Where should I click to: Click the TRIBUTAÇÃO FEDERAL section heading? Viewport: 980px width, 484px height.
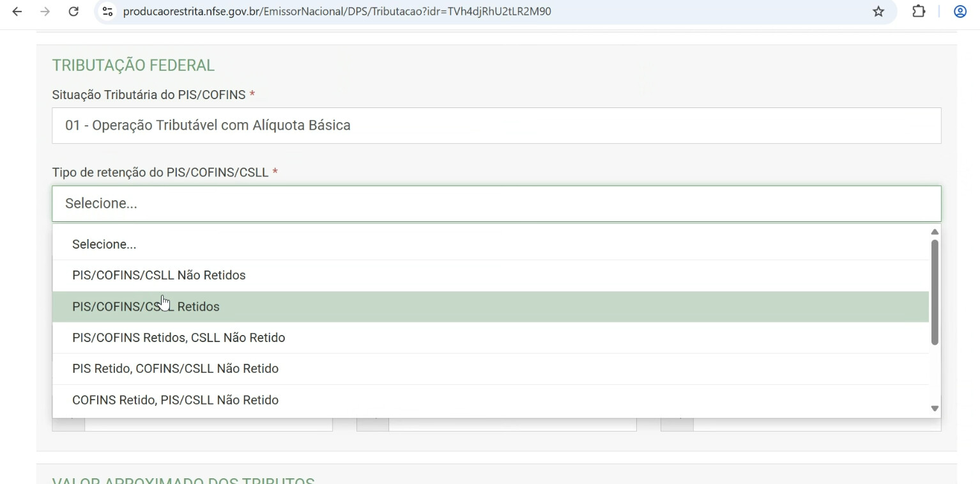(133, 65)
